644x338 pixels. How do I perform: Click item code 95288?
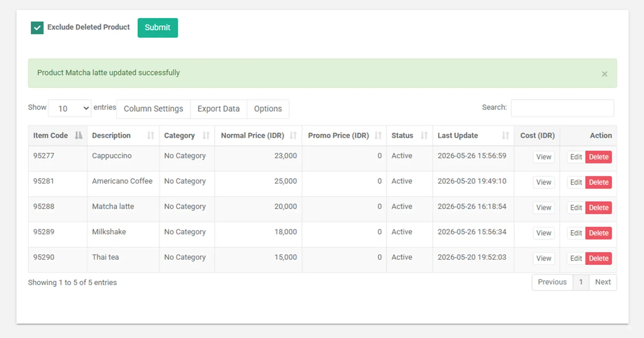44,207
